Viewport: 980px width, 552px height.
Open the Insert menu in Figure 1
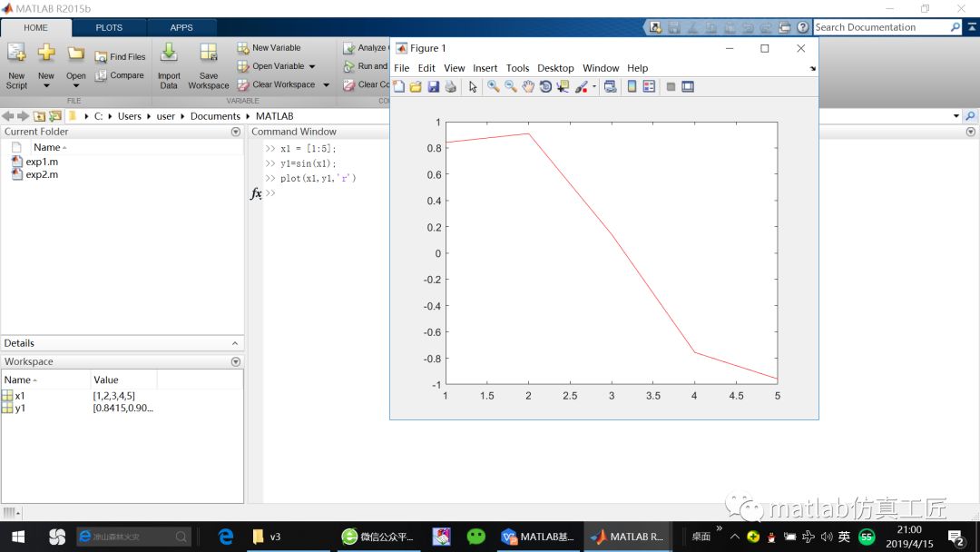pyautogui.click(x=485, y=68)
